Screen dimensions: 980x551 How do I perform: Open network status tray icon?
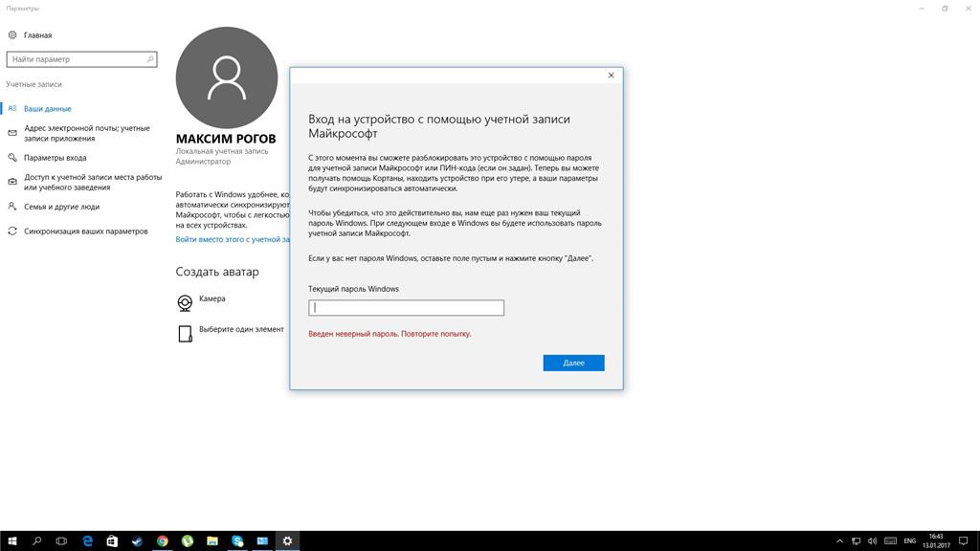point(857,541)
